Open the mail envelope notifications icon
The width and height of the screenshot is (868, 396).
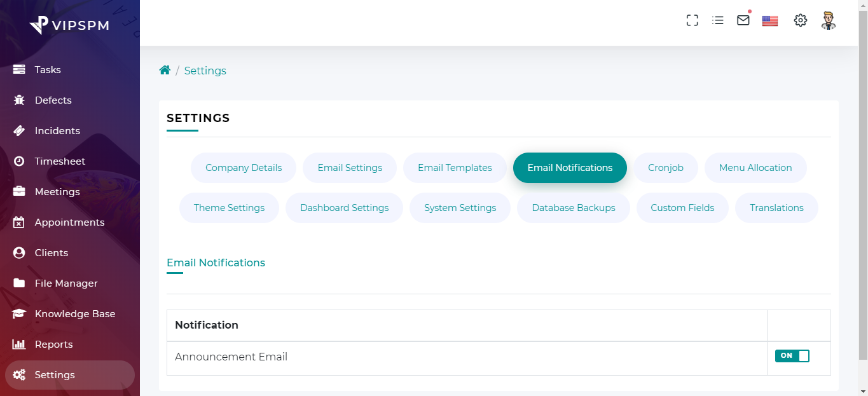tap(743, 20)
